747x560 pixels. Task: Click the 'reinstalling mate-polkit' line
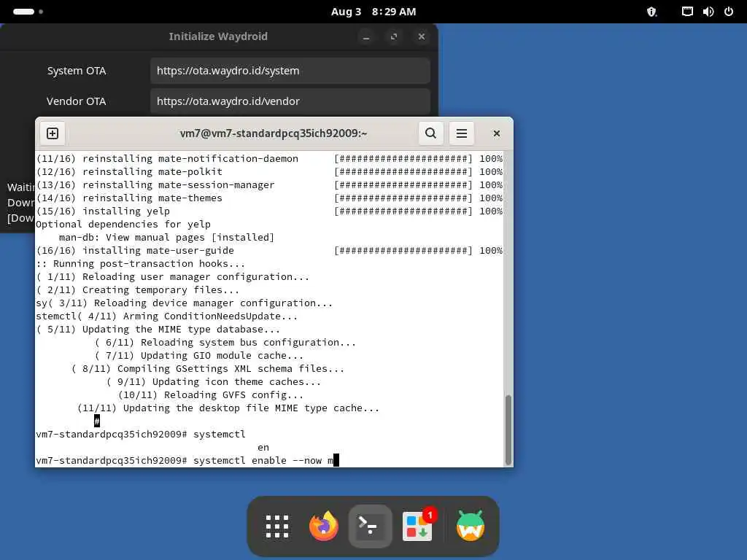point(269,171)
